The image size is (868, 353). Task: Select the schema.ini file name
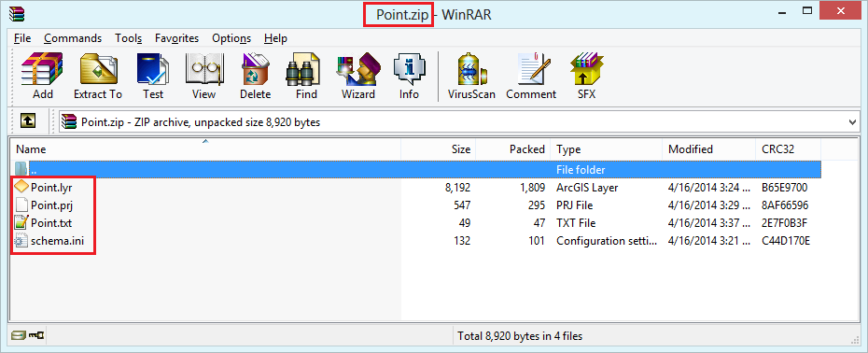pos(59,241)
